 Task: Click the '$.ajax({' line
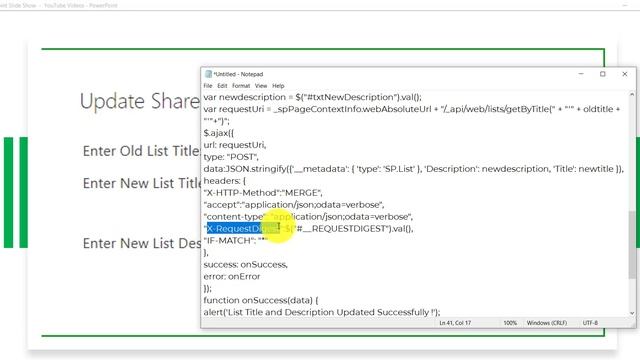(219, 133)
